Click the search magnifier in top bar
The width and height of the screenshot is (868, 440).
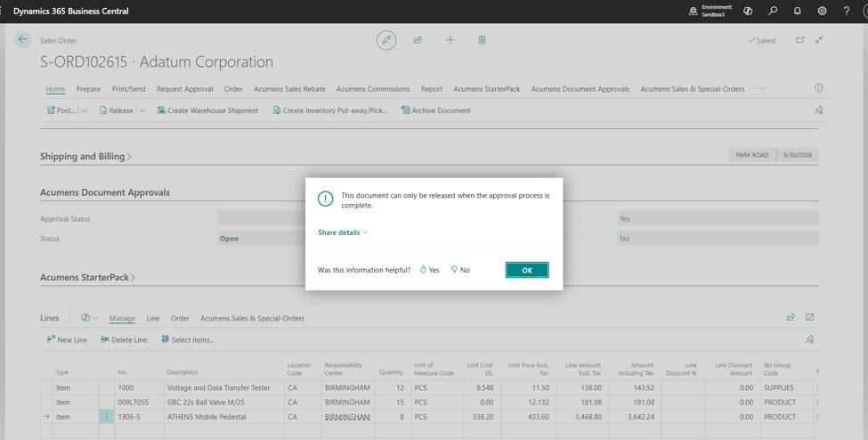click(x=773, y=11)
